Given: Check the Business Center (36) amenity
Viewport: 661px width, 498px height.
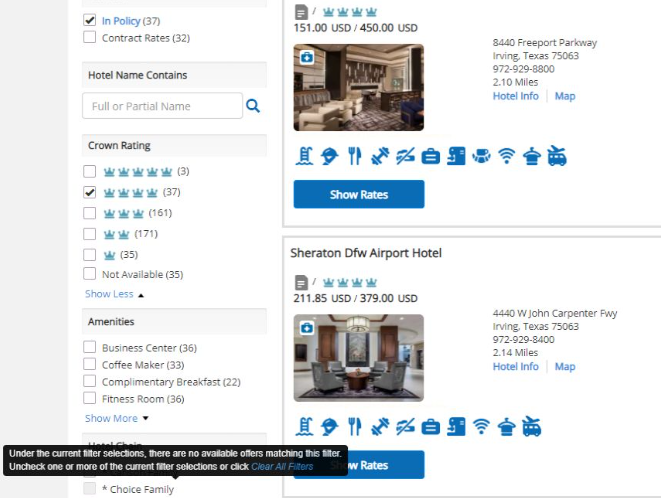Looking at the screenshot, I should (x=89, y=347).
